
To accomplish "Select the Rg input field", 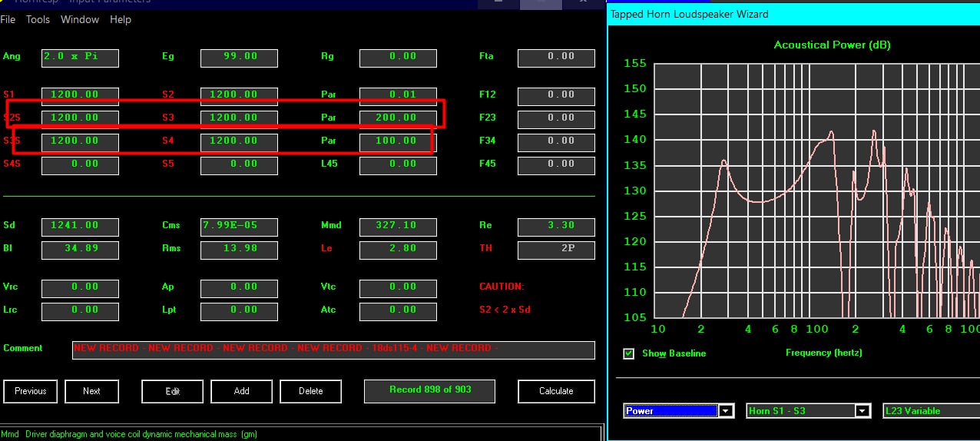I will coord(398,58).
